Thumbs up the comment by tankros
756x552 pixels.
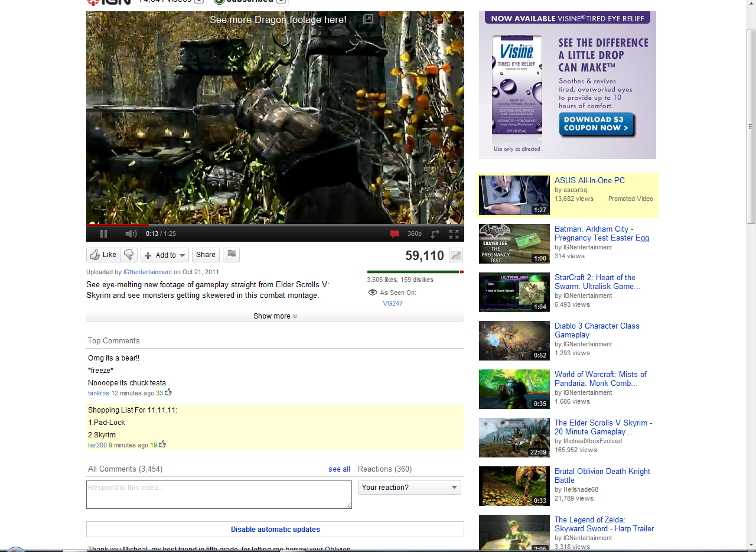168,392
